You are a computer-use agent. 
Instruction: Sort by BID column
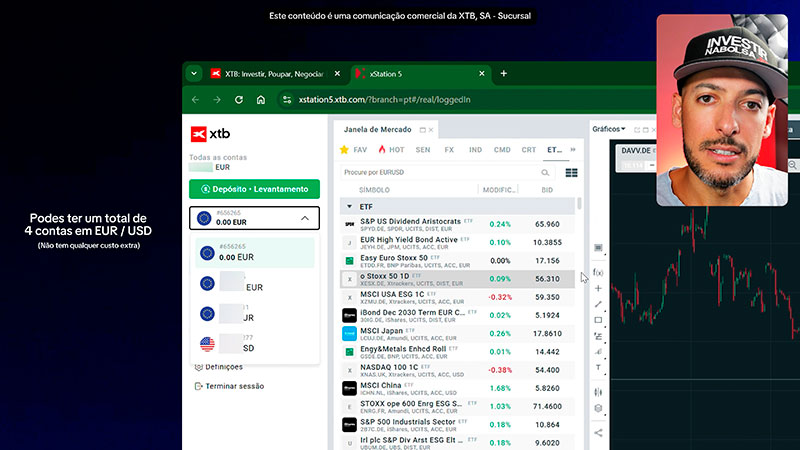tap(547, 190)
